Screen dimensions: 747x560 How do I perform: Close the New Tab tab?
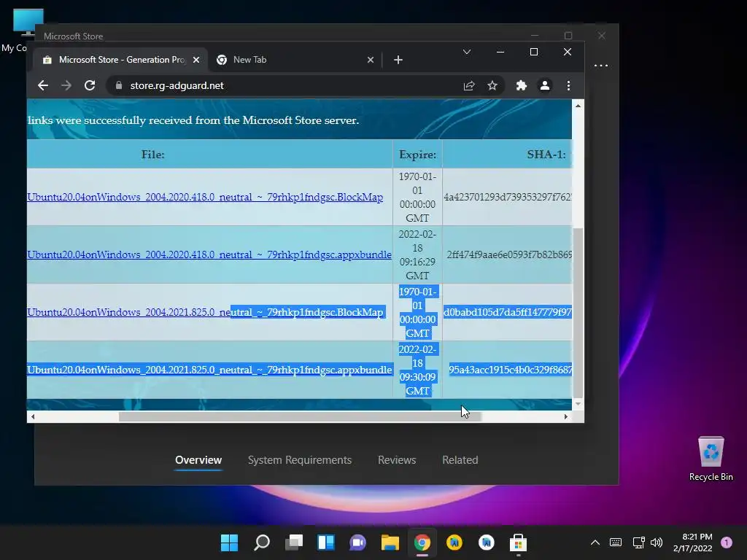point(370,60)
